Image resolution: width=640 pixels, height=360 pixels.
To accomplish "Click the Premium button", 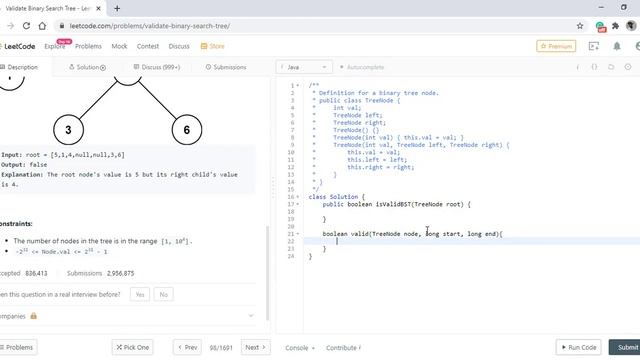I will (556, 46).
